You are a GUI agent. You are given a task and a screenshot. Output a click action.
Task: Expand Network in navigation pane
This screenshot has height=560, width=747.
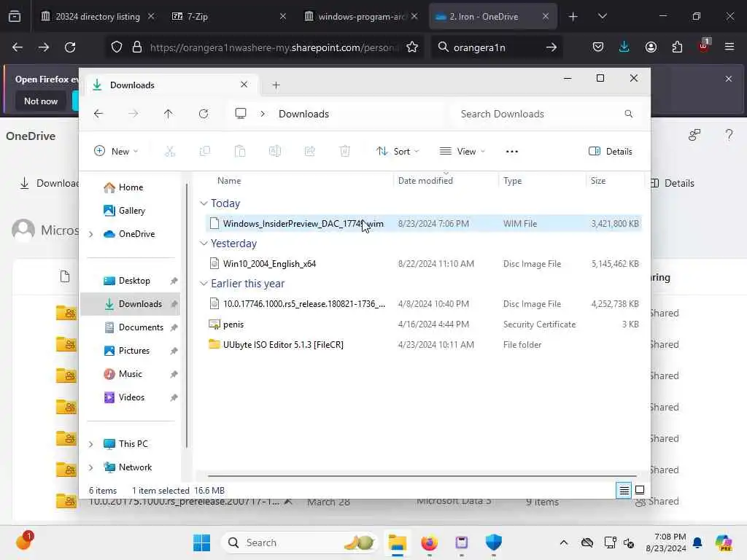pos(91,467)
